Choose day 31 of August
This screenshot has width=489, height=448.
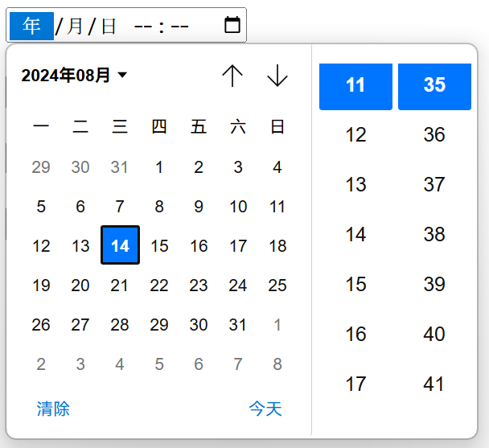(238, 324)
